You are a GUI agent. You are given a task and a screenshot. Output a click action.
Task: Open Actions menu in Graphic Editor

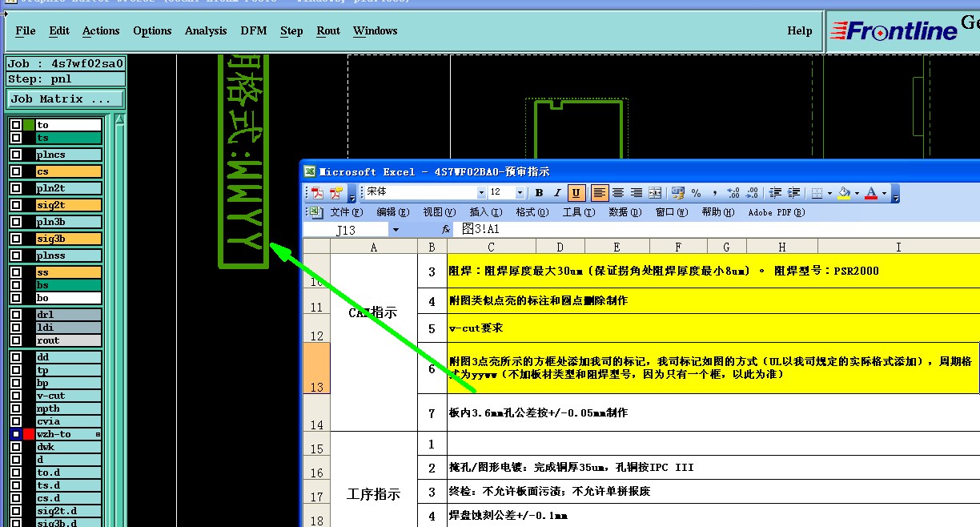(101, 30)
